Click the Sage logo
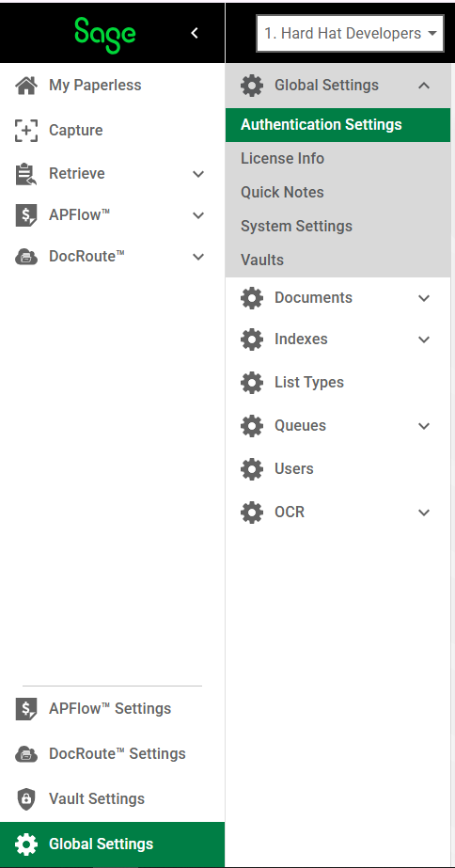Image resolution: width=455 pixels, height=868 pixels. coord(104,35)
